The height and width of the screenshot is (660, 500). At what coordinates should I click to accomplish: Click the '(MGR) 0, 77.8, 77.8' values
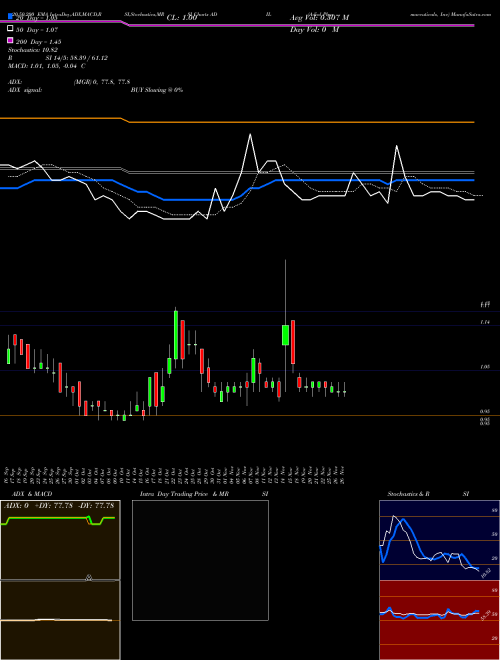point(102,82)
